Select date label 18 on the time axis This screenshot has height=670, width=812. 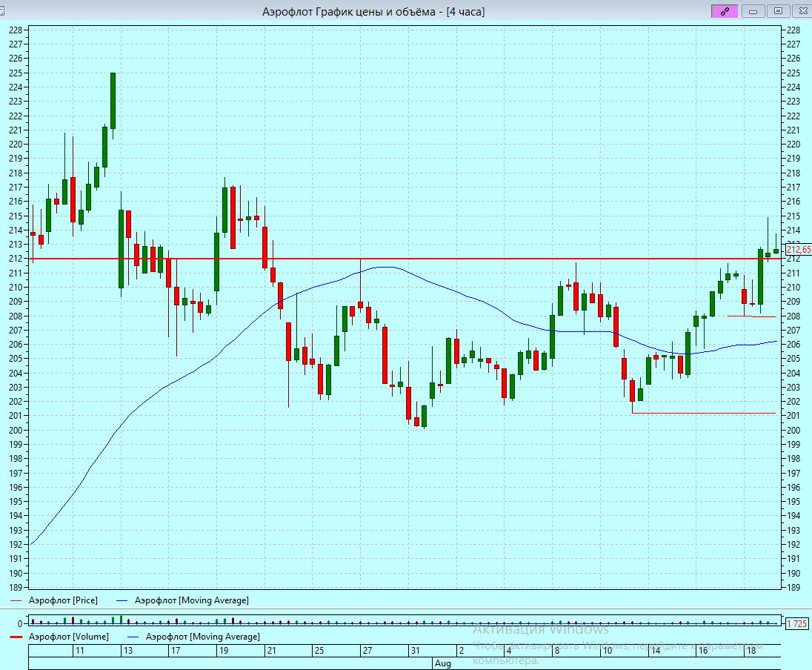(751, 650)
